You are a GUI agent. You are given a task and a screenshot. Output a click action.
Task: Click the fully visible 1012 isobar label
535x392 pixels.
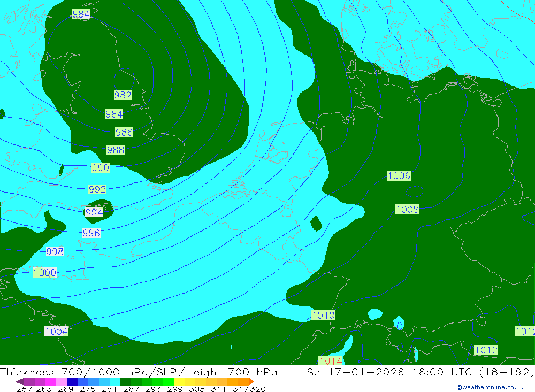[486, 350]
